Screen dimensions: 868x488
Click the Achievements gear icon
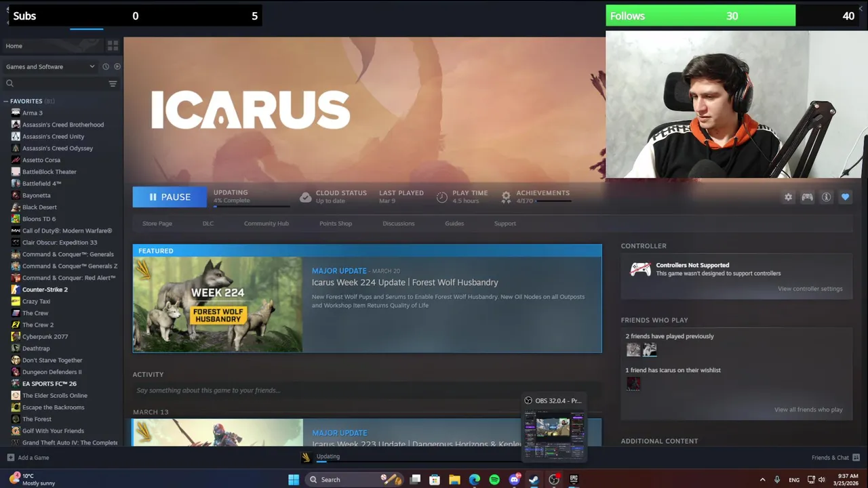pos(506,197)
